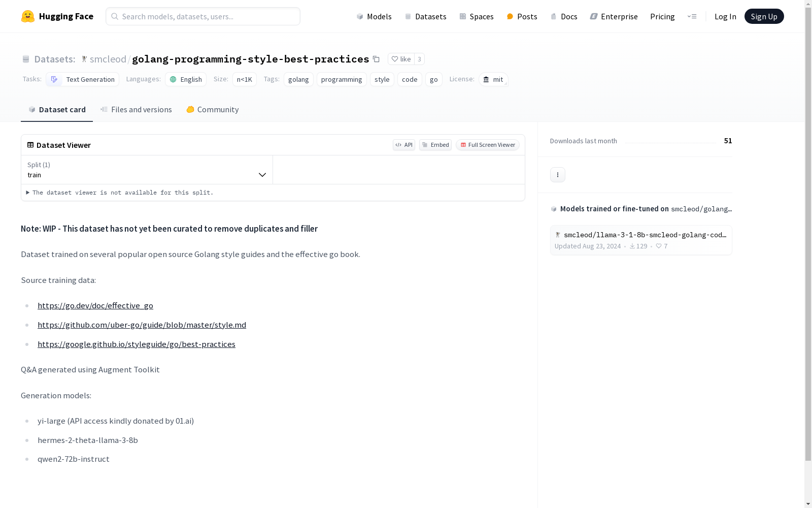Open the Full Screen Viewer
The height and width of the screenshot is (508, 812).
point(488,145)
